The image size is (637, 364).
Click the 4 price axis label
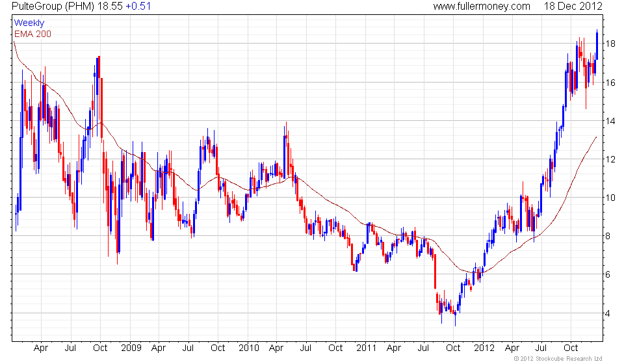608,313
